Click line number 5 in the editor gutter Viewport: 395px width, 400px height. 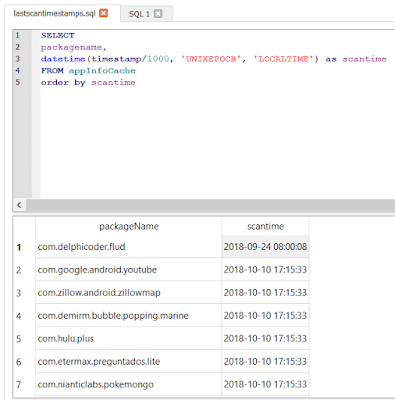[18, 82]
